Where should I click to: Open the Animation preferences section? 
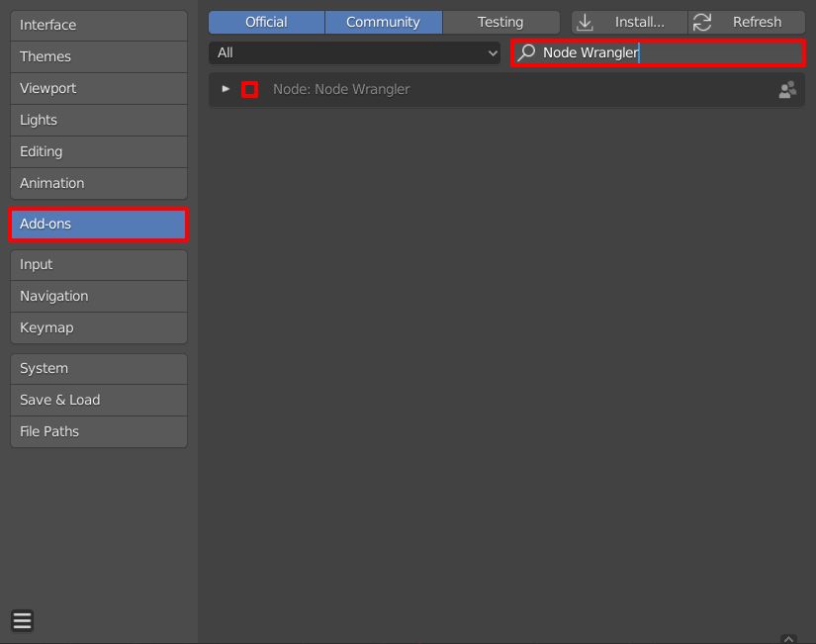click(98, 183)
